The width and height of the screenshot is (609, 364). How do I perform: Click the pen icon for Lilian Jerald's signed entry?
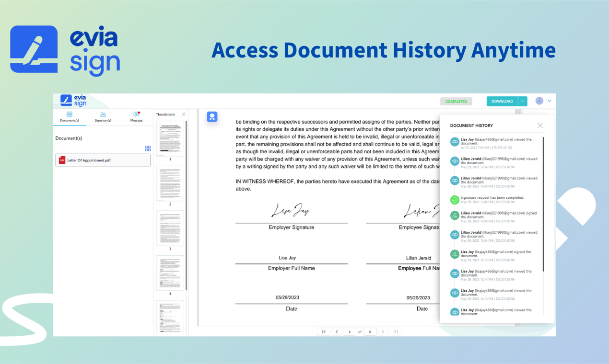click(455, 216)
